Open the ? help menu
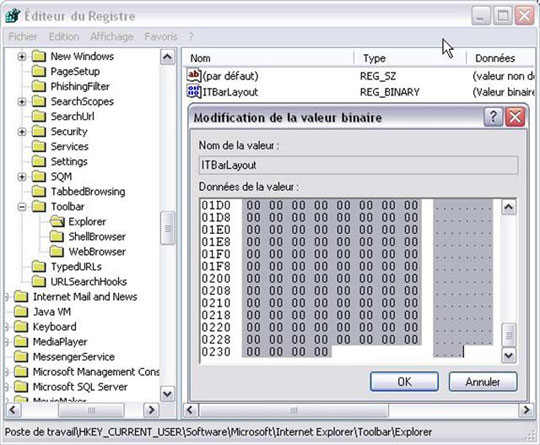 point(191,37)
